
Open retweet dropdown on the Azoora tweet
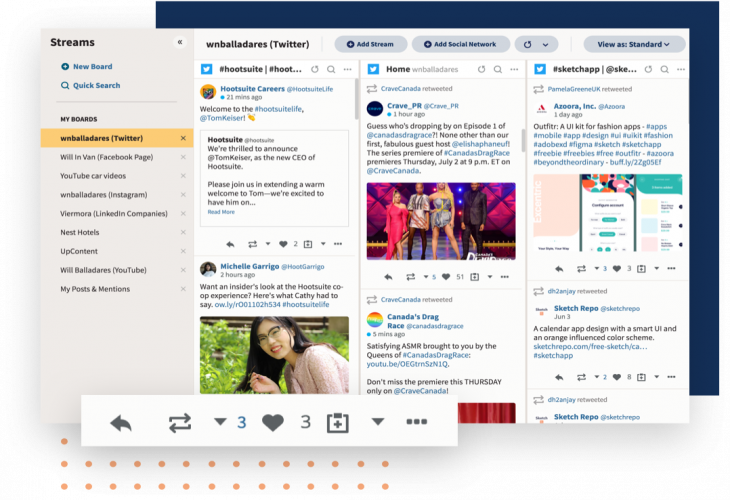[596, 268]
